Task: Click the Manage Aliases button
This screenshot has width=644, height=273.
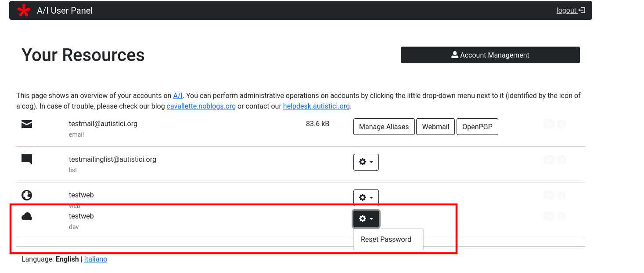Action: [x=384, y=127]
